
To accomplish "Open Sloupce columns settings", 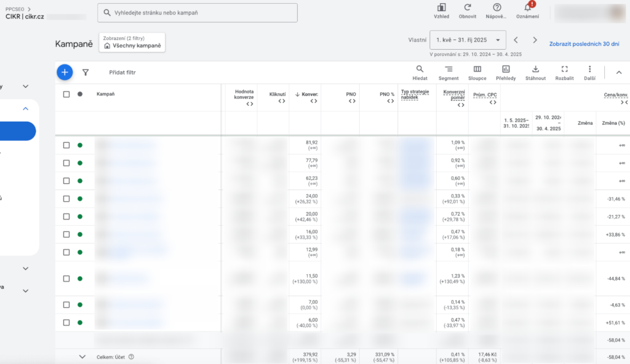I will [477, 73].
